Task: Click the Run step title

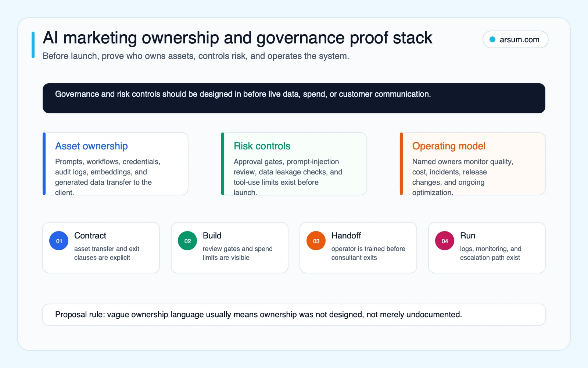Action: (x=467, y=236)
